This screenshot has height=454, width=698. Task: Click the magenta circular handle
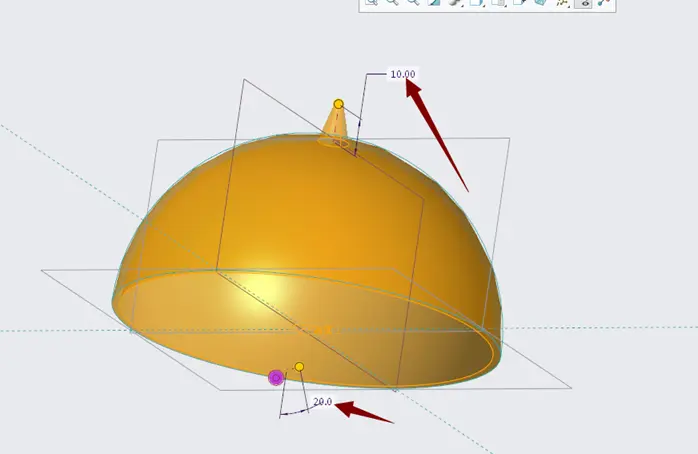(276, 378)
